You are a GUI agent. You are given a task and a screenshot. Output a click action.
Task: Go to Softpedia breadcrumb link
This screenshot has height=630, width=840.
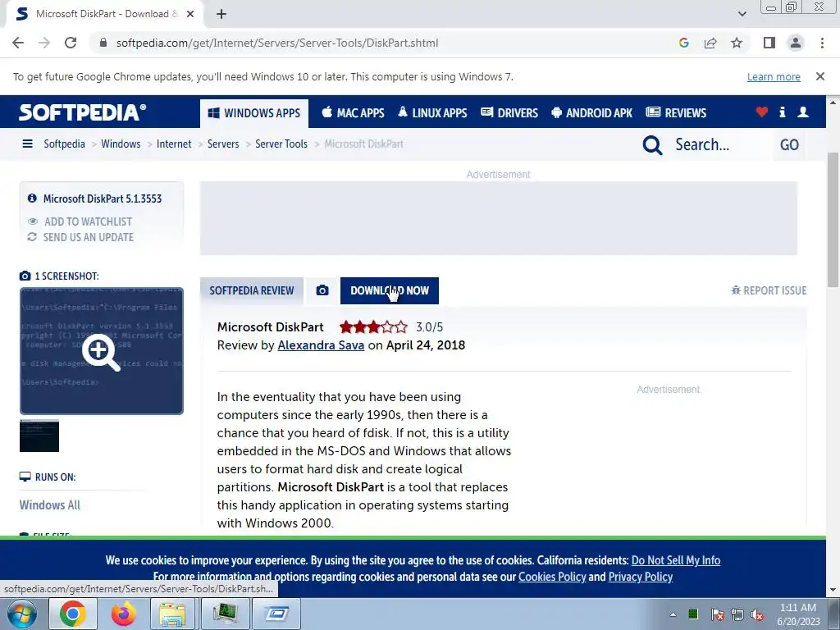[x=64, y=144]
